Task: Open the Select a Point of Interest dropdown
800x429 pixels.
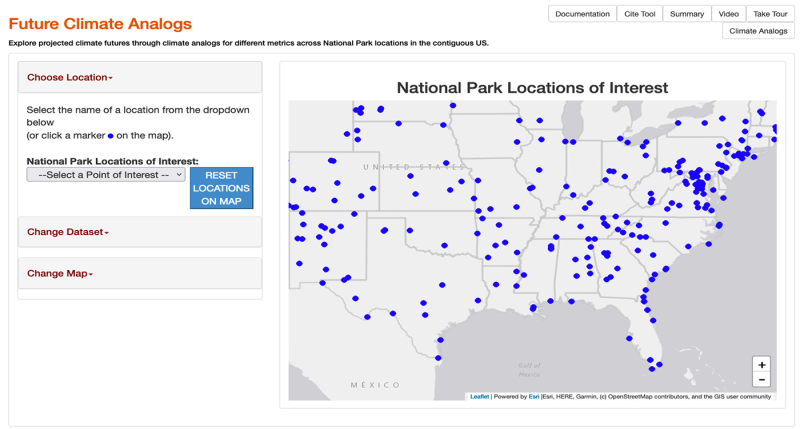Action: click(x=106, y=175)
